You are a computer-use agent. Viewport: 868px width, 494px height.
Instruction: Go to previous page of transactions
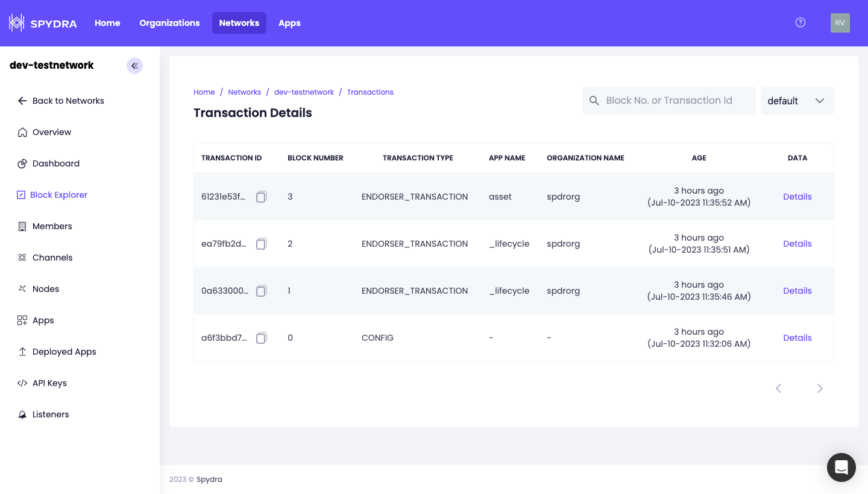(778, 388)
